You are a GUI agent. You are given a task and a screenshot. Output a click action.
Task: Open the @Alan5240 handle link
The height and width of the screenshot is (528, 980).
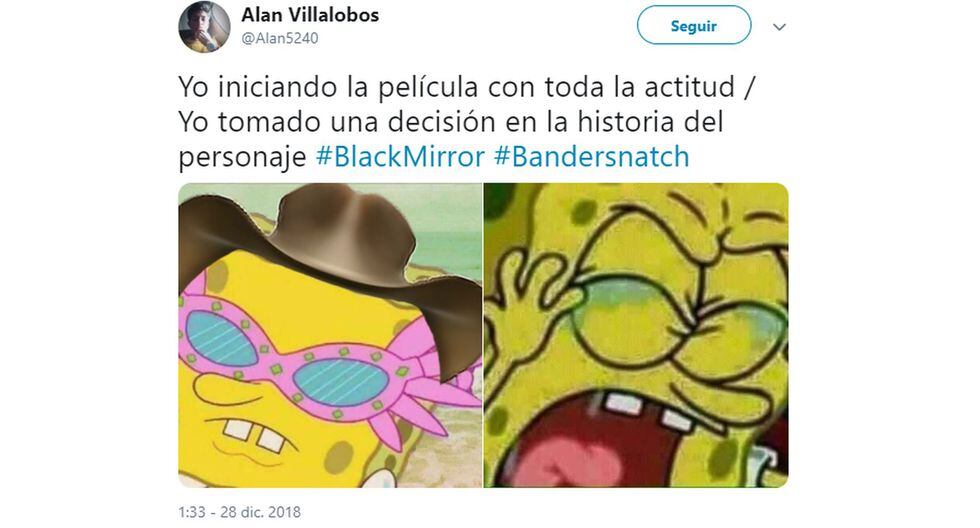coord(280,39)
